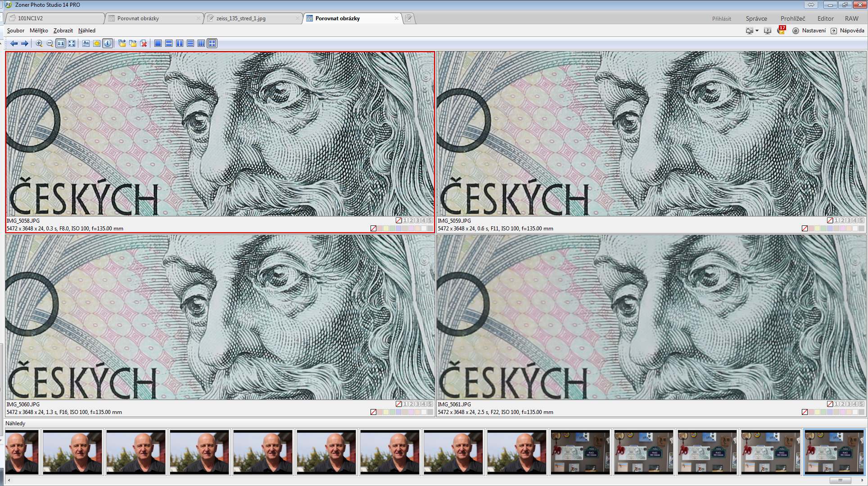Click the zoom out magnifier icon

(50, 44)
